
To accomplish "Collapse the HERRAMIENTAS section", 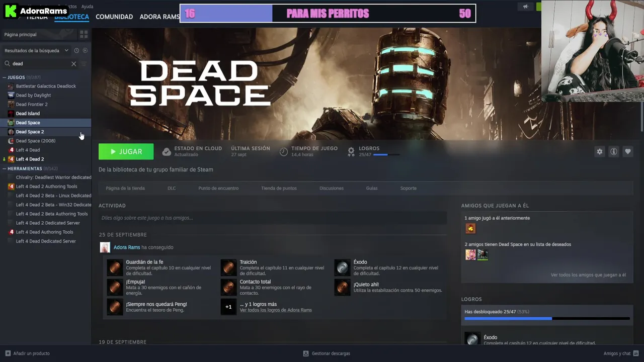I will 5,168.
